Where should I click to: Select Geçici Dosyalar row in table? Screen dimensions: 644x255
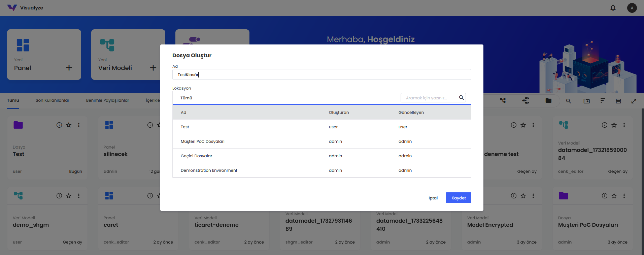pos(321,156)
